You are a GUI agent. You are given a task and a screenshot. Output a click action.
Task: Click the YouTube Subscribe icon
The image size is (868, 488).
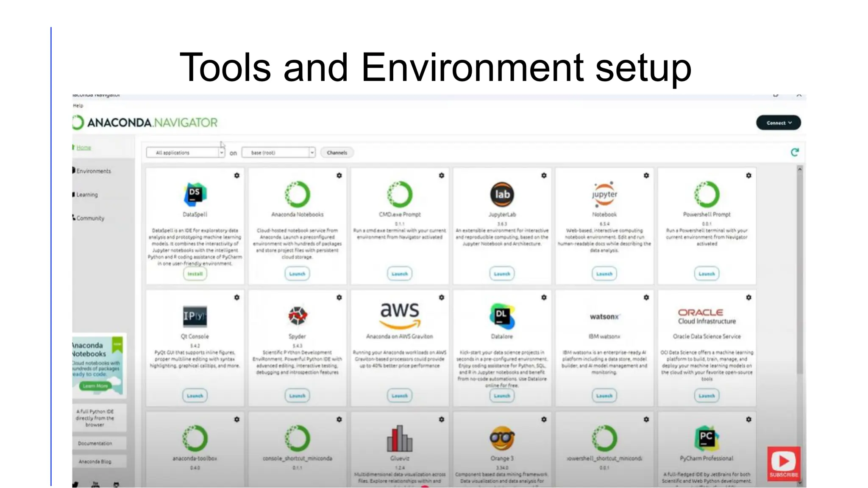click(784, 464)
